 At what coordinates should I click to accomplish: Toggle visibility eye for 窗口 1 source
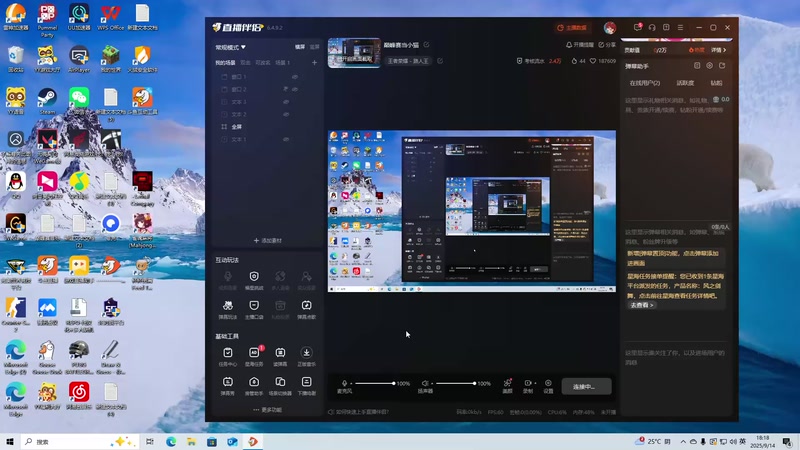295,77
